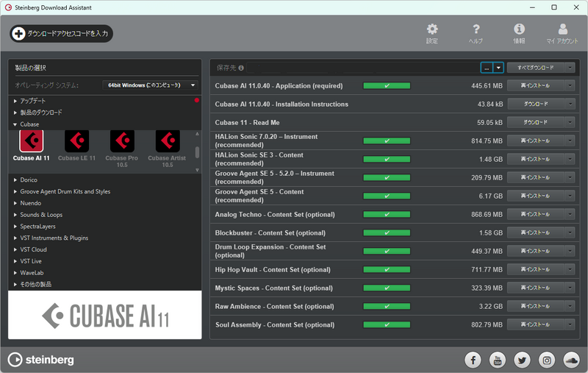Reinstall Analog Techno Content Set

[x=536, y=214]
